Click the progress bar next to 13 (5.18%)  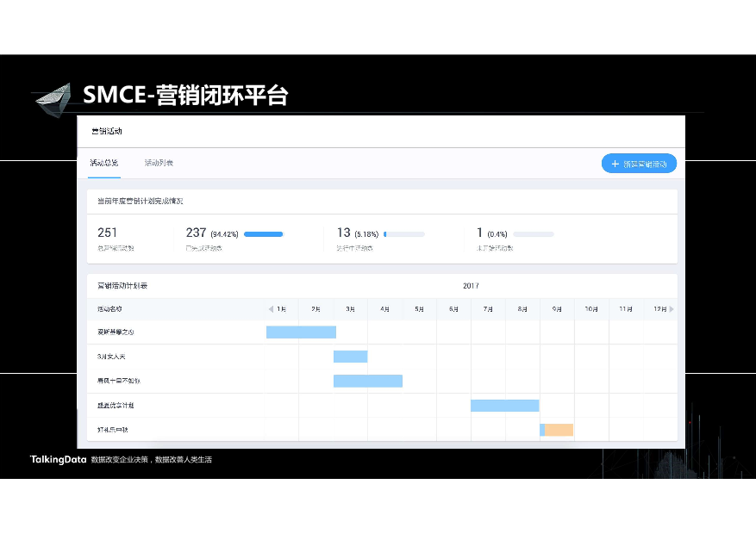tap(404, 234)
